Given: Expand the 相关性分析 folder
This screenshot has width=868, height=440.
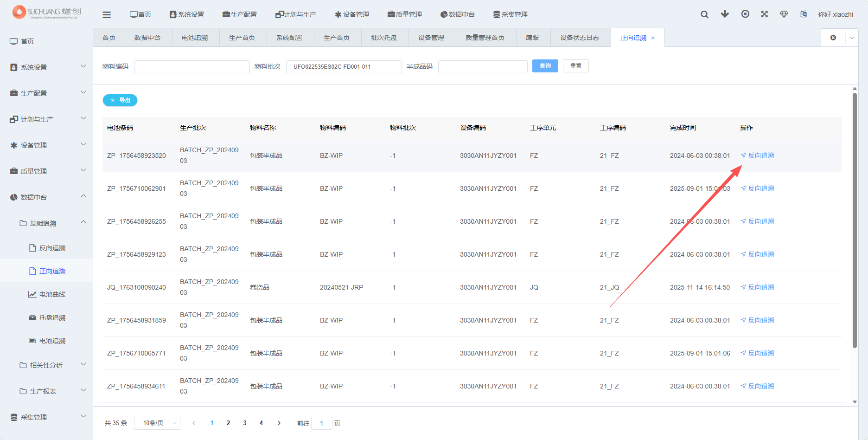Looking at the screenshot, I should point(46,365).
